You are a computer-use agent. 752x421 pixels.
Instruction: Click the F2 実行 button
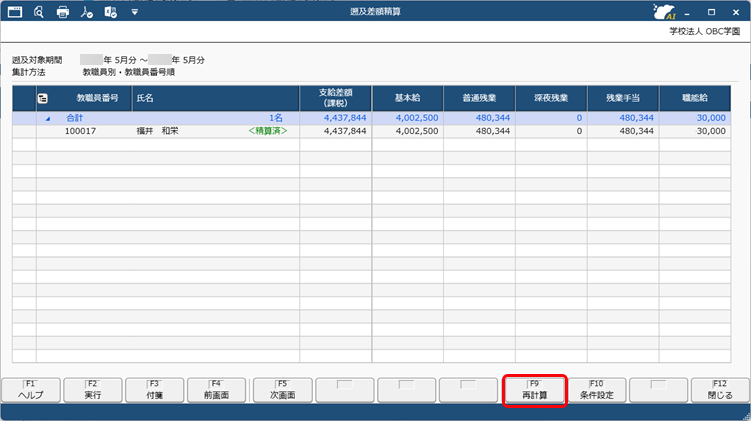click(93, 390)
